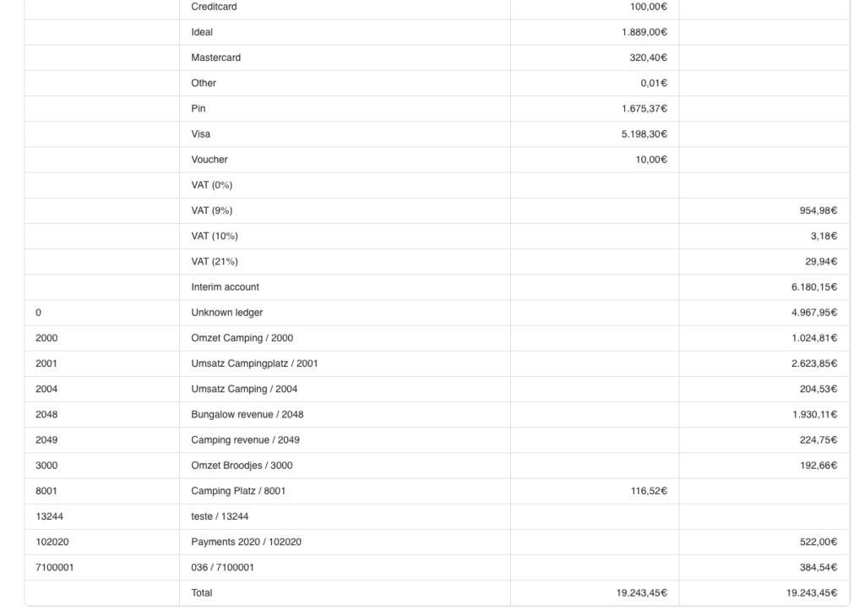
Task: Click the Bungalow revenue / 2048 label
Action: 248,414
